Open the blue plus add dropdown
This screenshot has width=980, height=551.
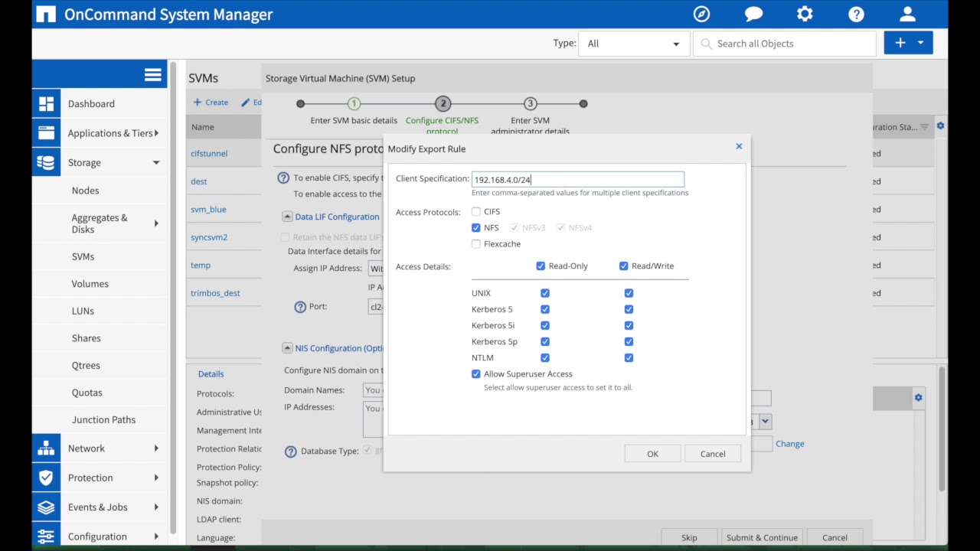[x=908, y=43]
